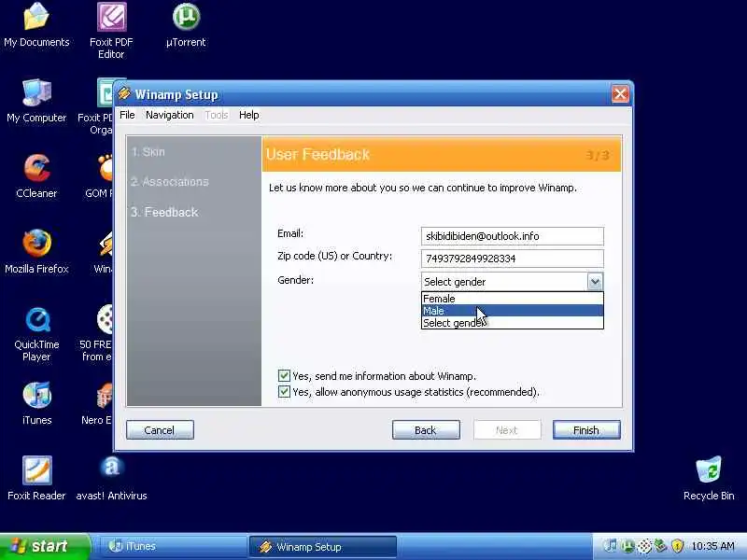Click the 'User Feedback' header text
Image resolution: width=747 pixels, height=560 pixels.
pyautogui.click(x=317, y=154)
